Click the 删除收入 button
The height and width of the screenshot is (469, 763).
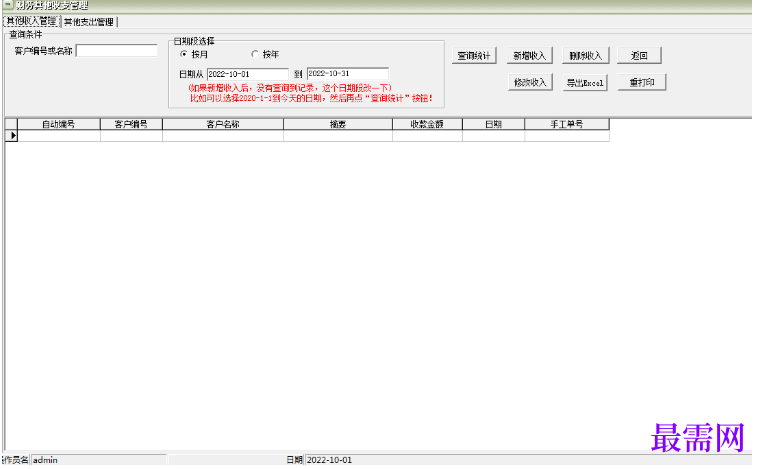(585, 55)
